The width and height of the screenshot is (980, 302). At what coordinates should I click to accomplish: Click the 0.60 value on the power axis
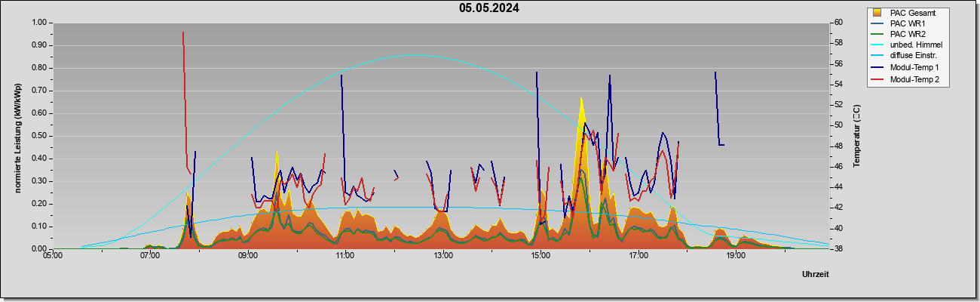pos(38,113)
